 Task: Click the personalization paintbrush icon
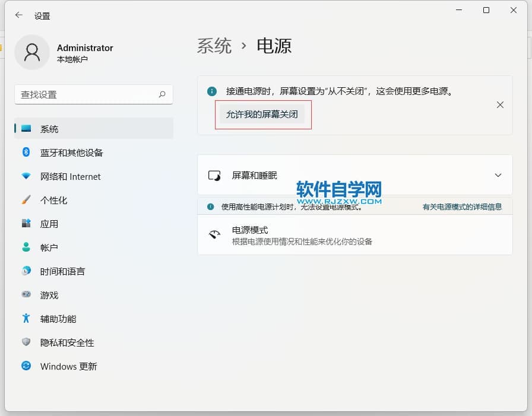pyautogui.click(x=26, y=200)
